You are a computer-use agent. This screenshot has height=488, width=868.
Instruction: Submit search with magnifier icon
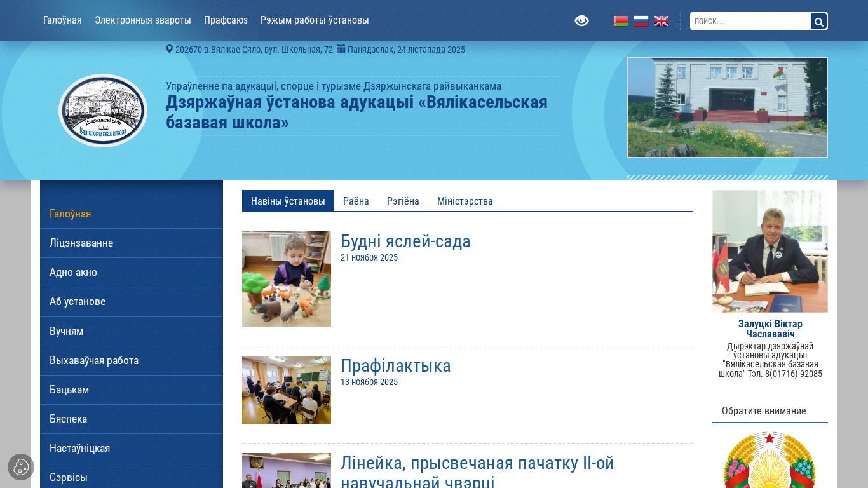click(x=819, y=21)
